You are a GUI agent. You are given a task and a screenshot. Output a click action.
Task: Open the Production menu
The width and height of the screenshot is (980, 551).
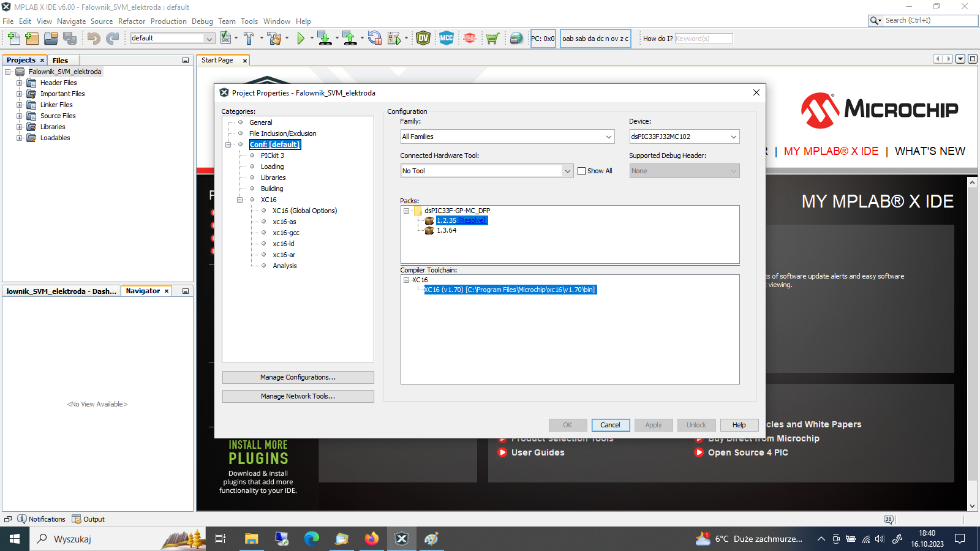pos(168,21)
